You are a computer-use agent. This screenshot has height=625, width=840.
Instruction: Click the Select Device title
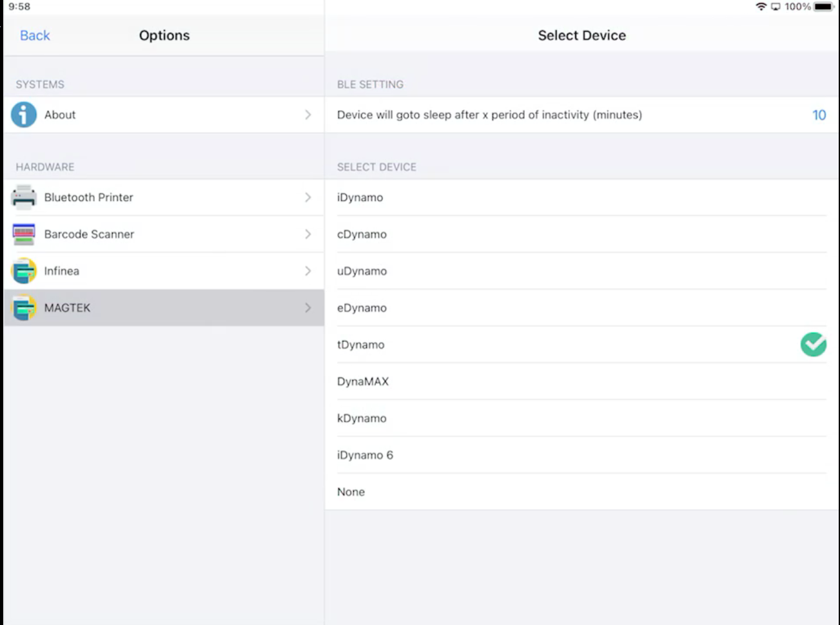click(581, 35)
